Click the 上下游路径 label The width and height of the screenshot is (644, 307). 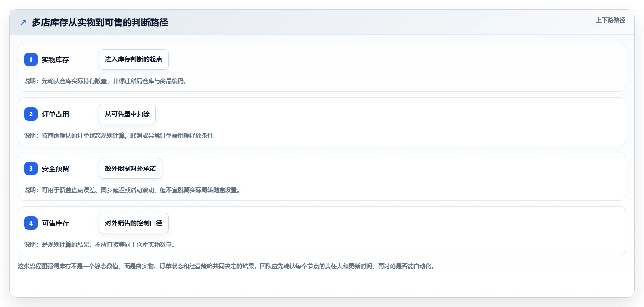click(610, 20)
